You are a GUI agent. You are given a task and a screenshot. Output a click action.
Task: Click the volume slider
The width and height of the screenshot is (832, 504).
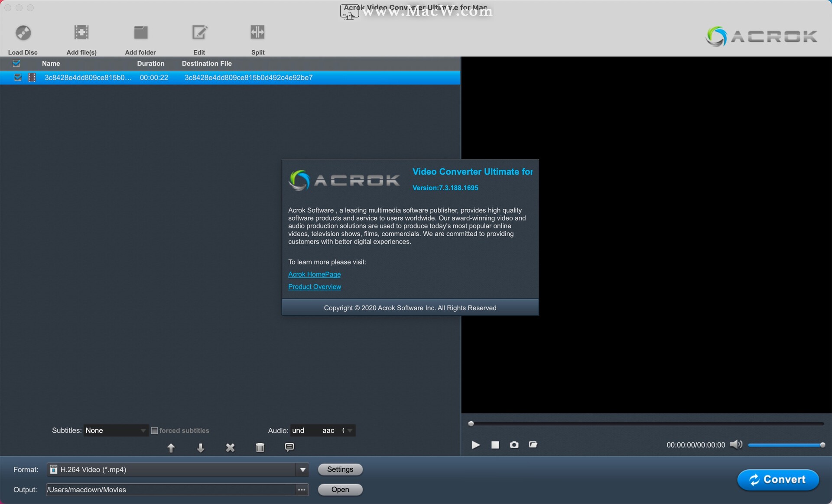786,445
